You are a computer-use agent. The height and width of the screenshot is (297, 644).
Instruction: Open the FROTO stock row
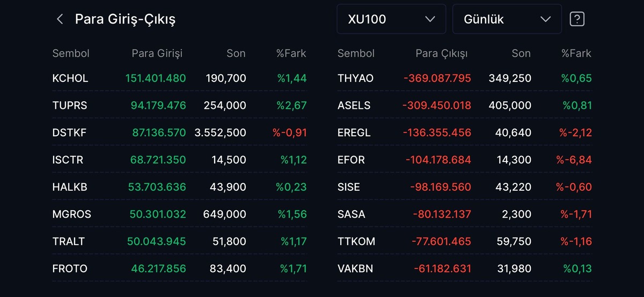(x=179, y=268)
